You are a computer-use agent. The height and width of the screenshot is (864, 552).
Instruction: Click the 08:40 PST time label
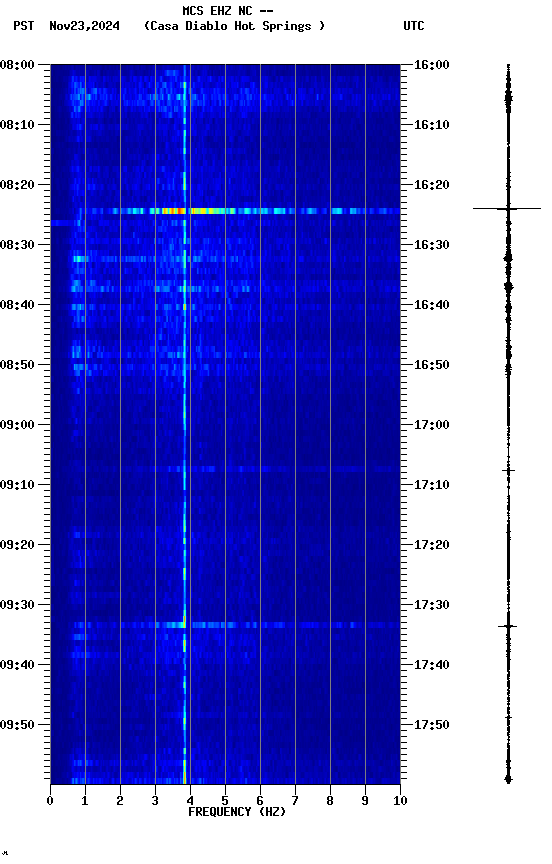[17, 305]
